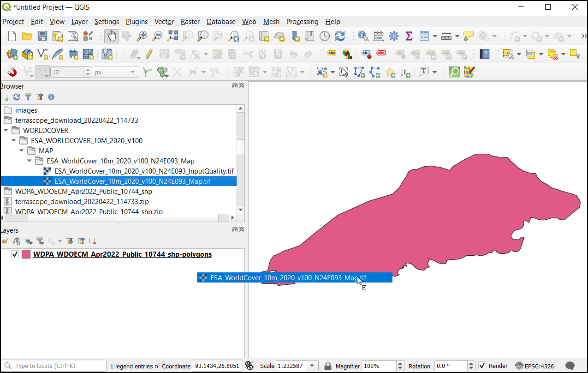This screenshot has height=373, width=588.
Task: Click the pink layer symbol swatch
Action: (x=26, y=254)
